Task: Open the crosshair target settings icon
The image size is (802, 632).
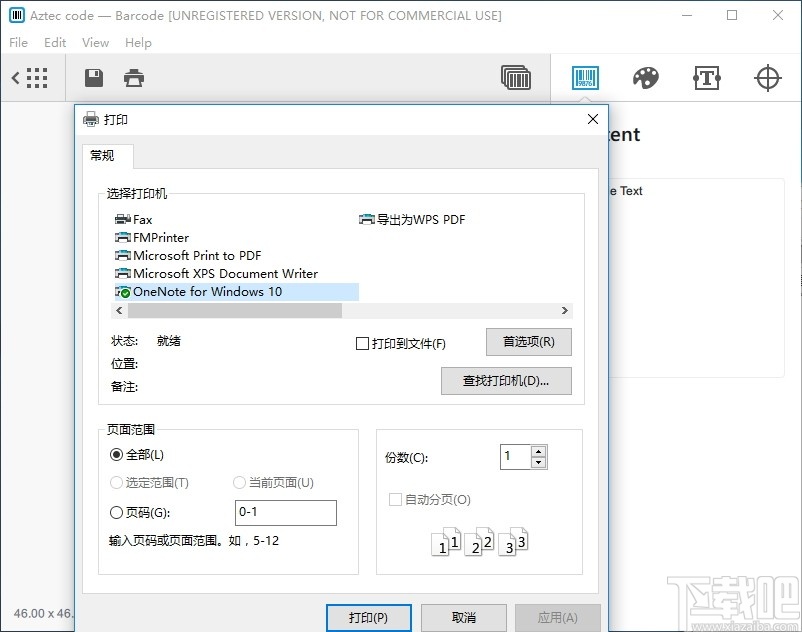Action: click(x=768, y=78)
